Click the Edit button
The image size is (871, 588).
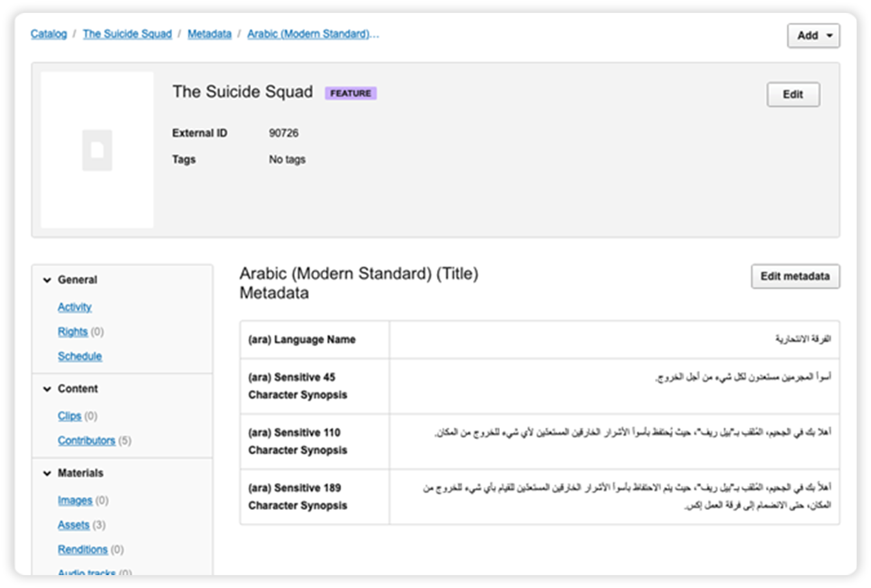point(793,94)
